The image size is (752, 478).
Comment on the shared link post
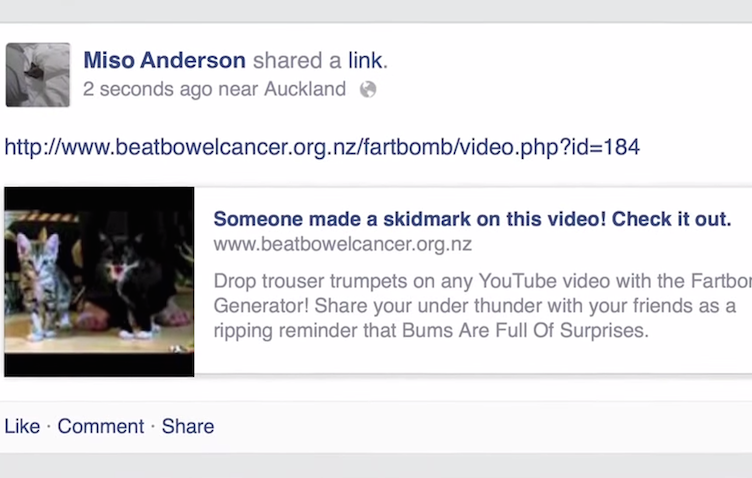pos(101,426)
